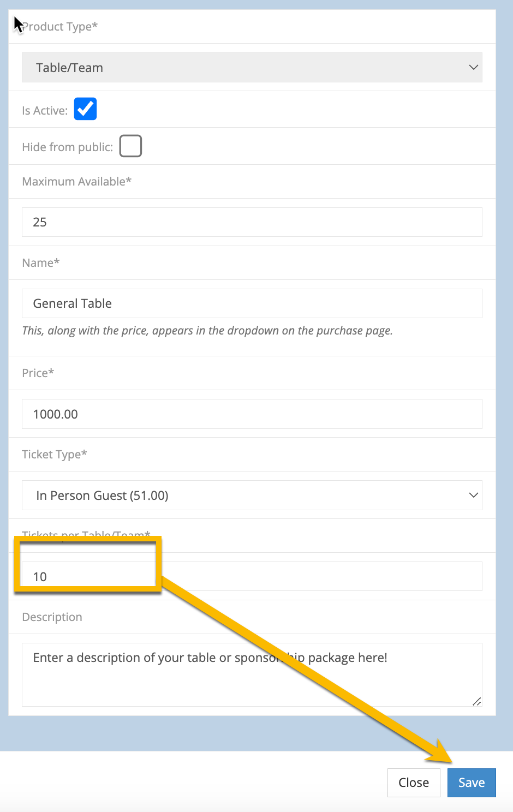This screenshot has height=812, width=513.
Task: Click the Tickets per Table field showing 10
Action: [252, 576]
